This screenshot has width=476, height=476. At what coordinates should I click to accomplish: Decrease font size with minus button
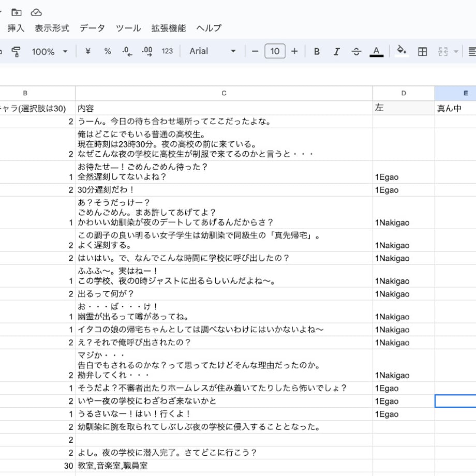pyautogui.click(x=255, y=51)
